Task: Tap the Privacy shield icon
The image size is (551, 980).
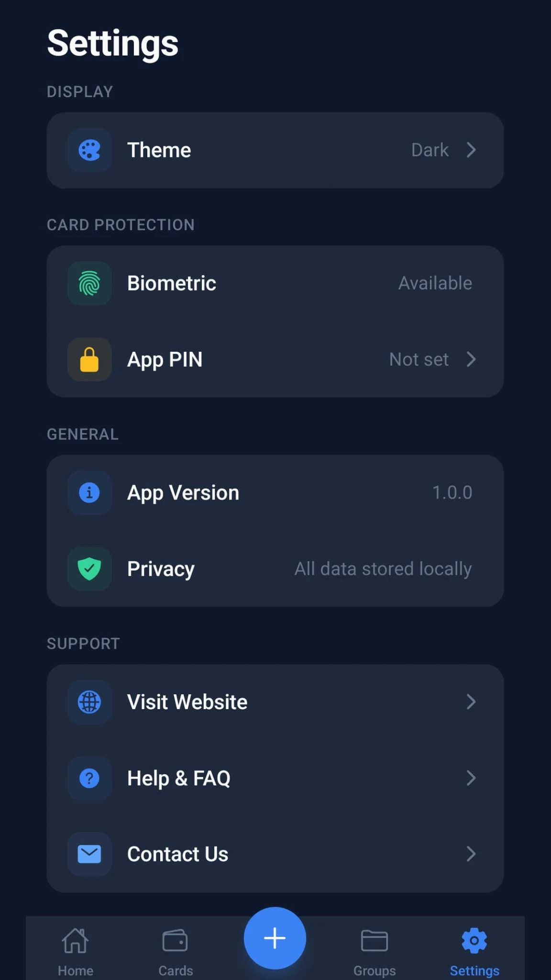Action: click(89, 568)
